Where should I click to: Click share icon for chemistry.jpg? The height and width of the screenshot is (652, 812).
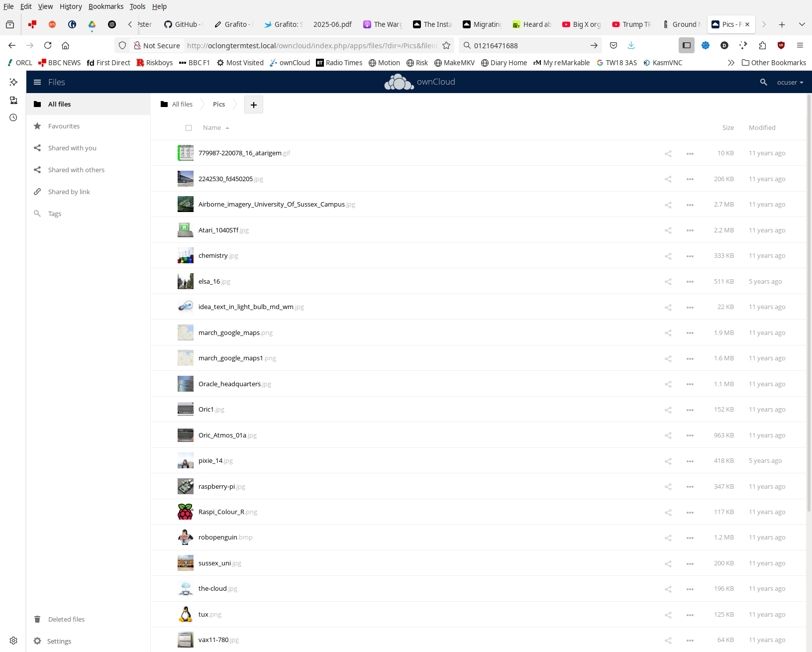tap(668, 256)
